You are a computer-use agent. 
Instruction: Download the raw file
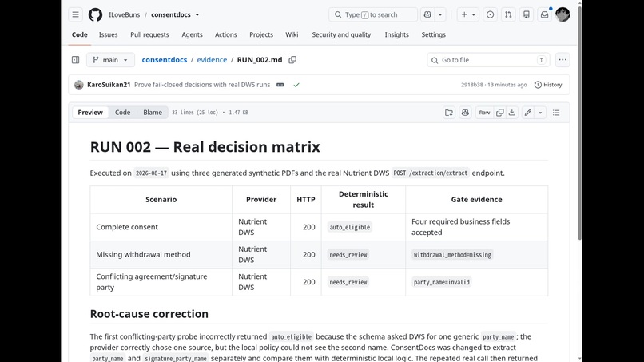click(511, 113)
